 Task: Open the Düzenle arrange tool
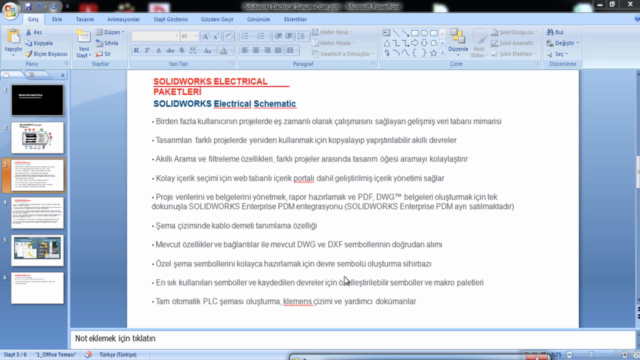458,41
